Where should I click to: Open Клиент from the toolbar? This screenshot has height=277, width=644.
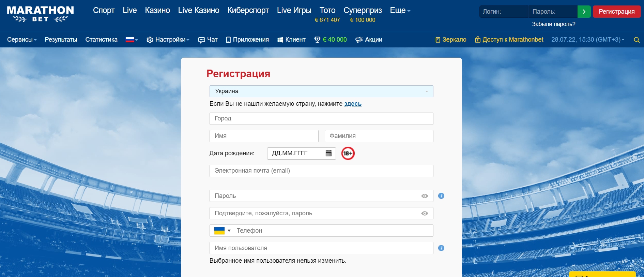click(291, 40)
